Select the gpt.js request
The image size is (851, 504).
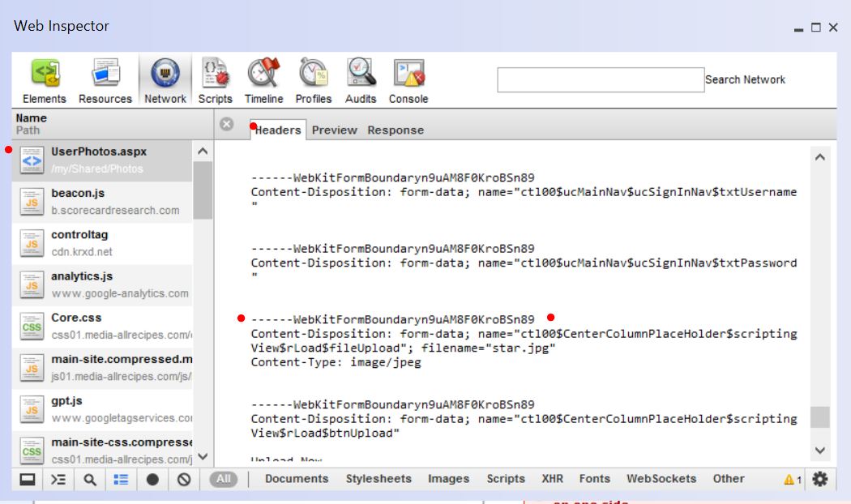(x=102, y=410)
